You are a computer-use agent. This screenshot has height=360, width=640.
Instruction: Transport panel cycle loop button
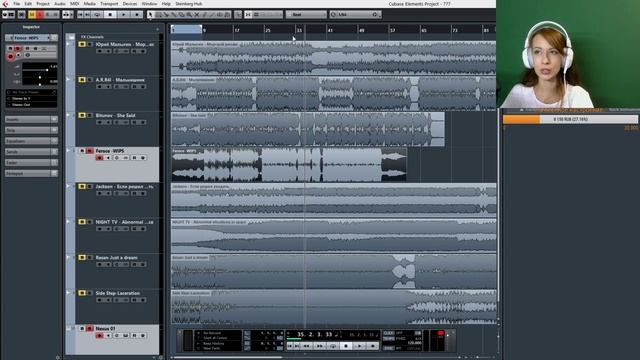point(333,346)
